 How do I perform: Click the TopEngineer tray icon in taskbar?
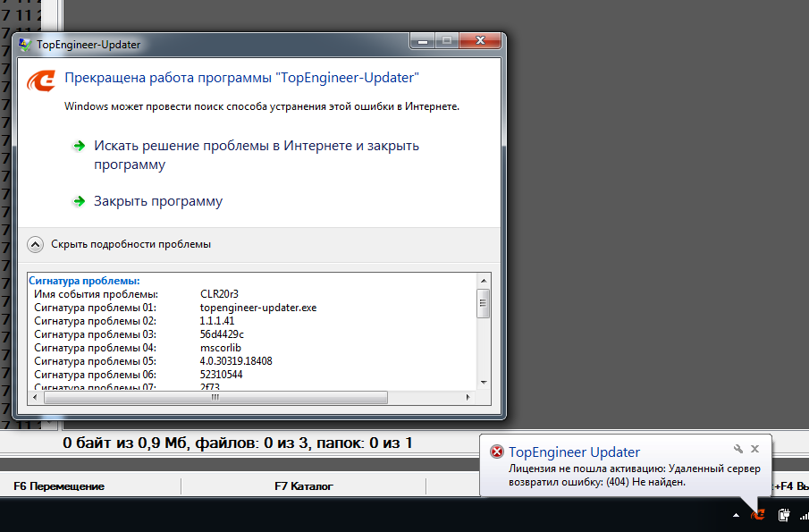click(758, 514)
